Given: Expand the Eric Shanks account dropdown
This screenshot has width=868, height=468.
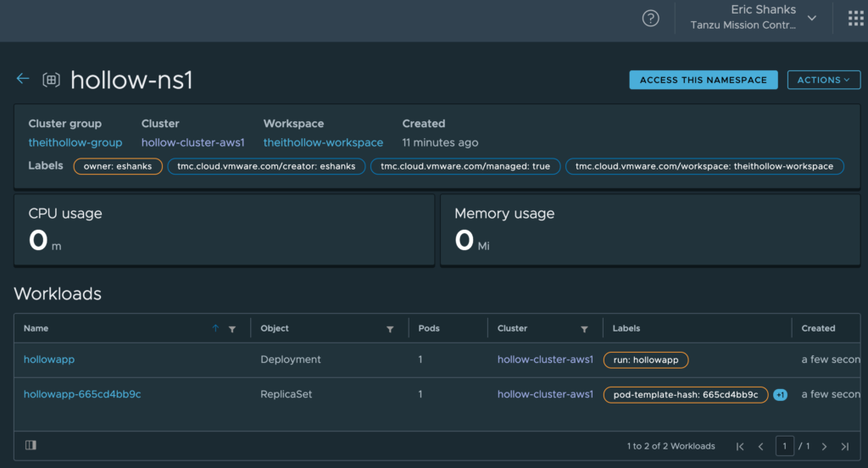Looking at the screenshot, I should [x=811, y=18].
